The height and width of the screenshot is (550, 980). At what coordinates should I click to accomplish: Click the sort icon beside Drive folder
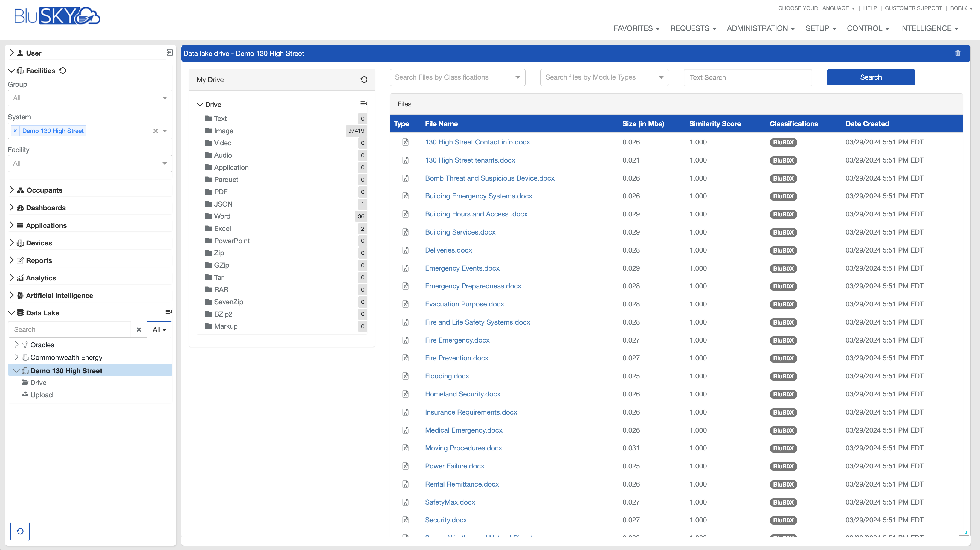(363, 103)
